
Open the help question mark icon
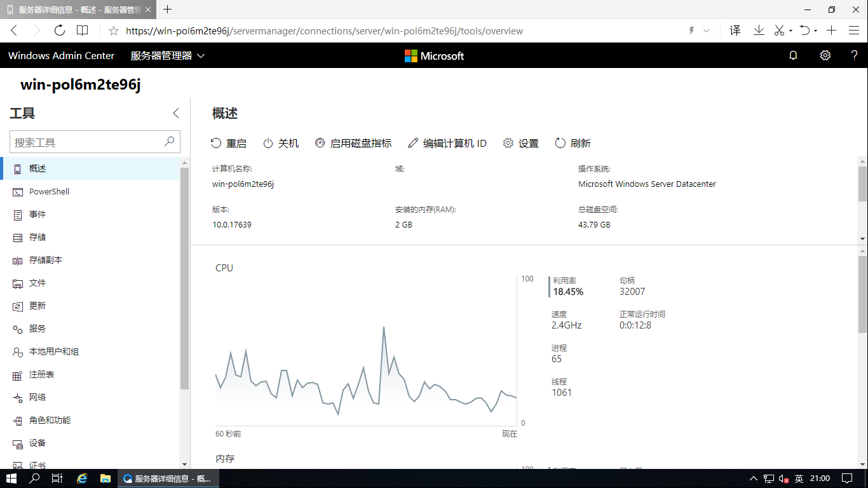click(x=855, y=55)
